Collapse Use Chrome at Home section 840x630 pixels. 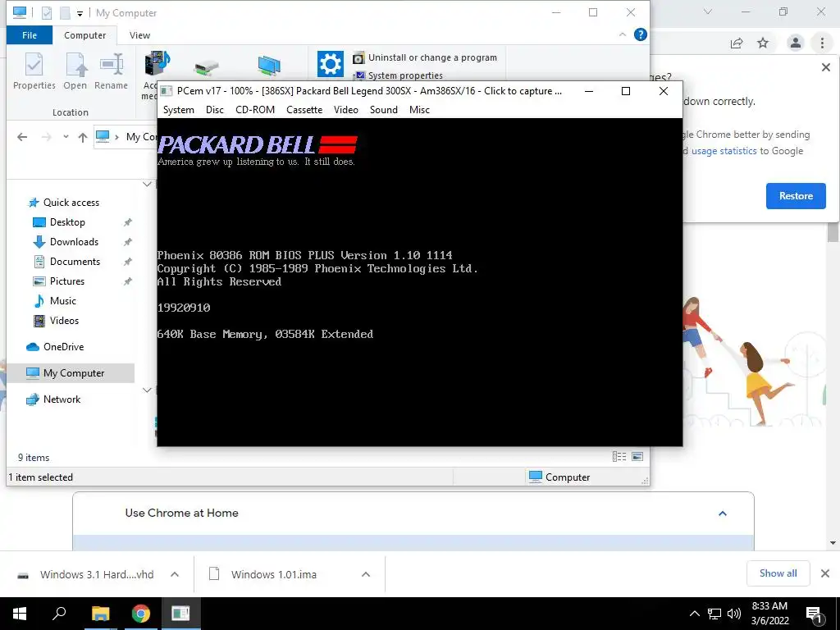click(722, 514)
